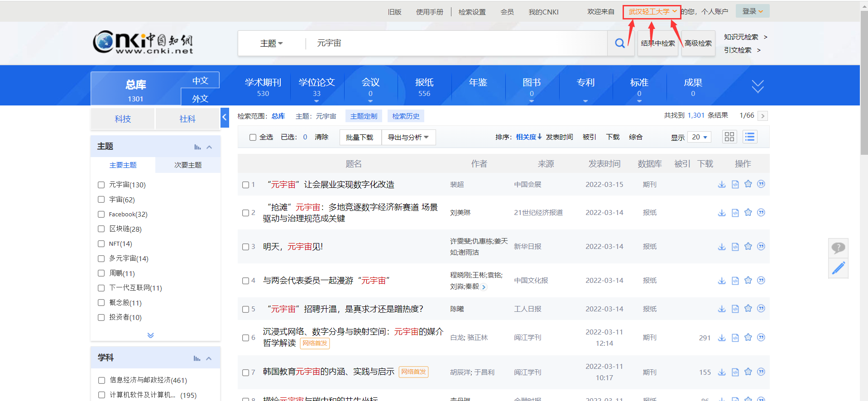Click the magnifier search icon
The image size is (868, 401).
coord(620,43)
